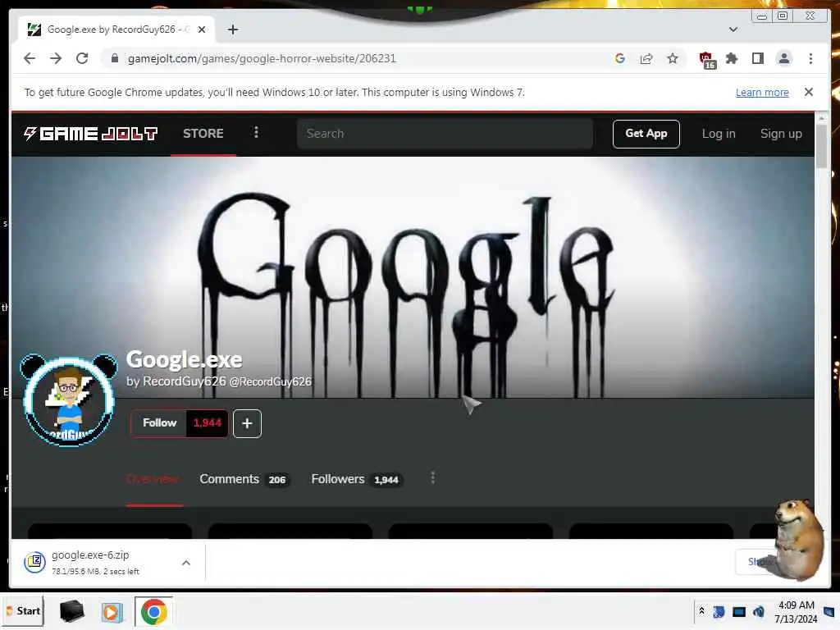Open the Chrome profile avatar

[783, 58]
